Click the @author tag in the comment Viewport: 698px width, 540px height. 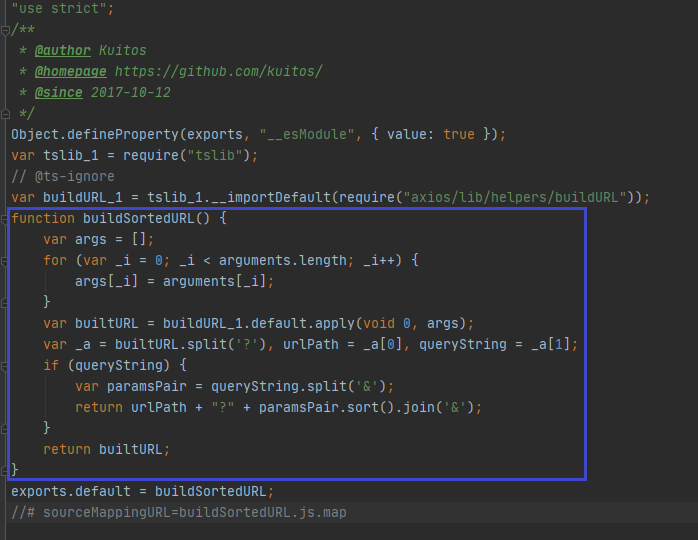(63, 50)
